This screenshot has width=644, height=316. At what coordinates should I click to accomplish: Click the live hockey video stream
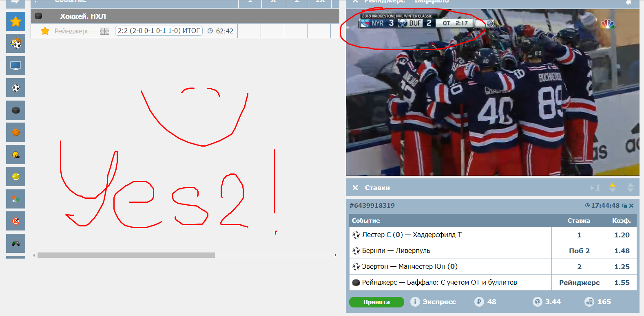tap(492, 102)
